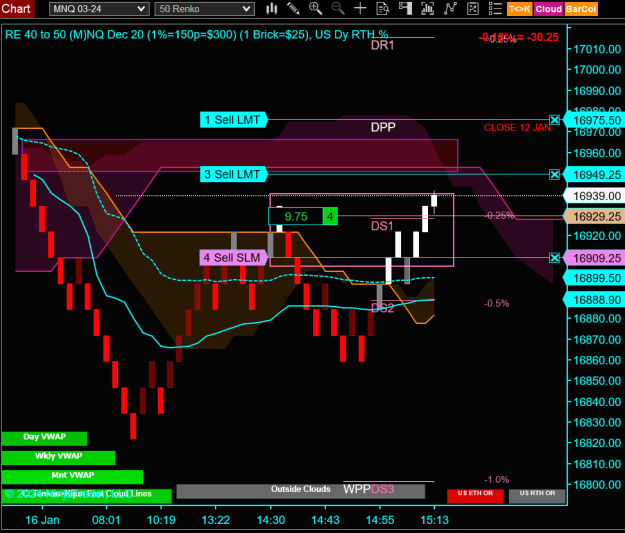The image size is (625, 533).
Task: Click the 13:22 time axis label
Action: tap(216, 520)
